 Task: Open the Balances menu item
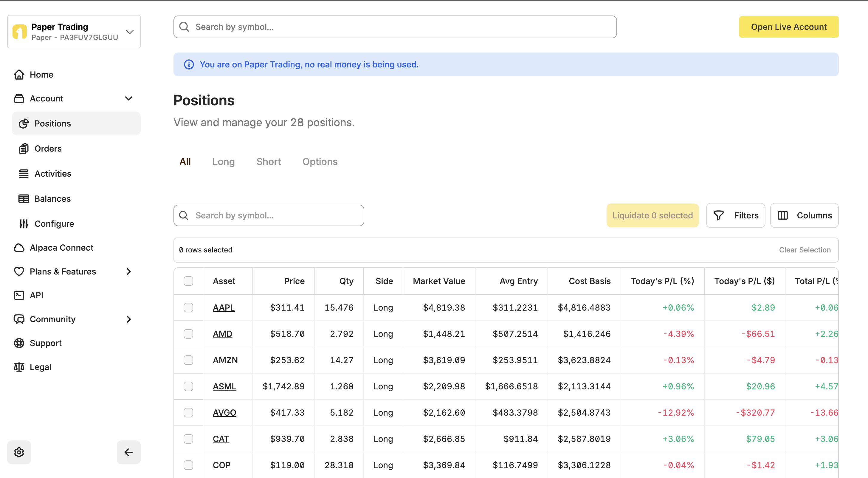[76, 199]
